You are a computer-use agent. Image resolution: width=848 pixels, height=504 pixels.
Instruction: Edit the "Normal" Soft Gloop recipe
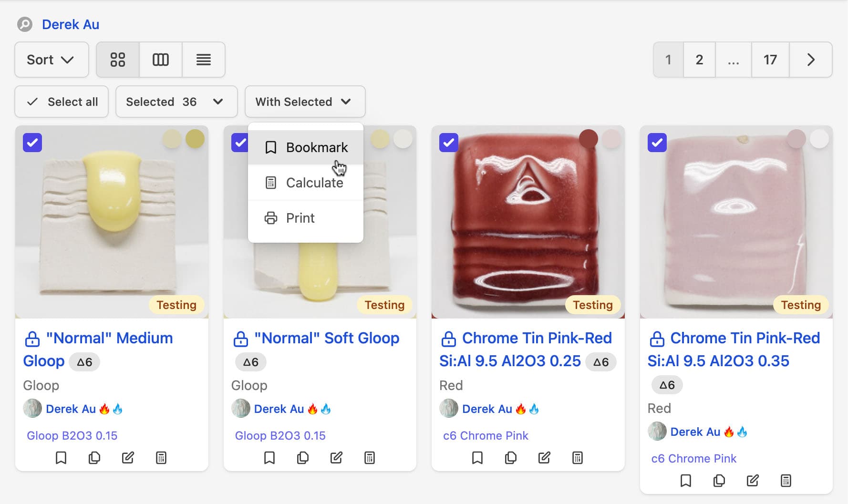coord(336,457)
